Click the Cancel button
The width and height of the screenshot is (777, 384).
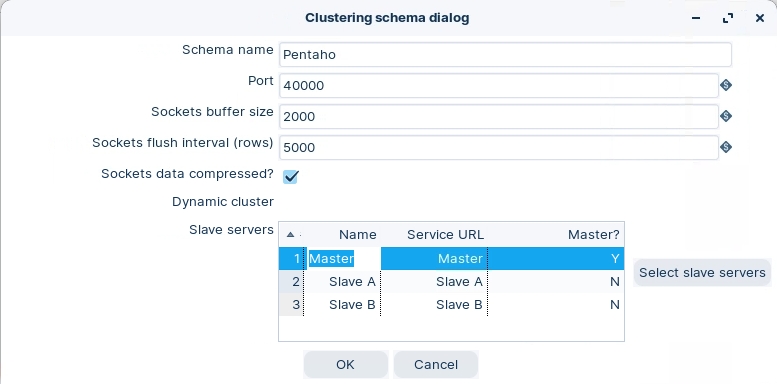(436, 365)
